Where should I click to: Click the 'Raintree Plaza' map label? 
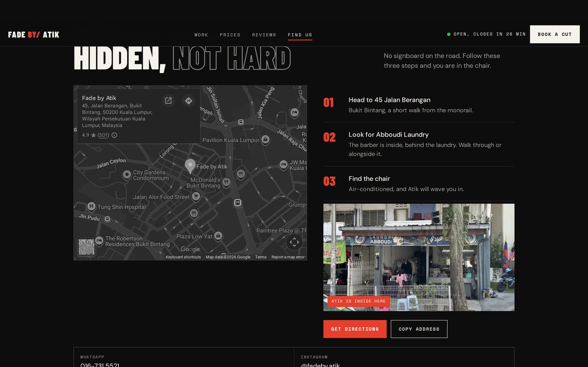click(281, 231)
